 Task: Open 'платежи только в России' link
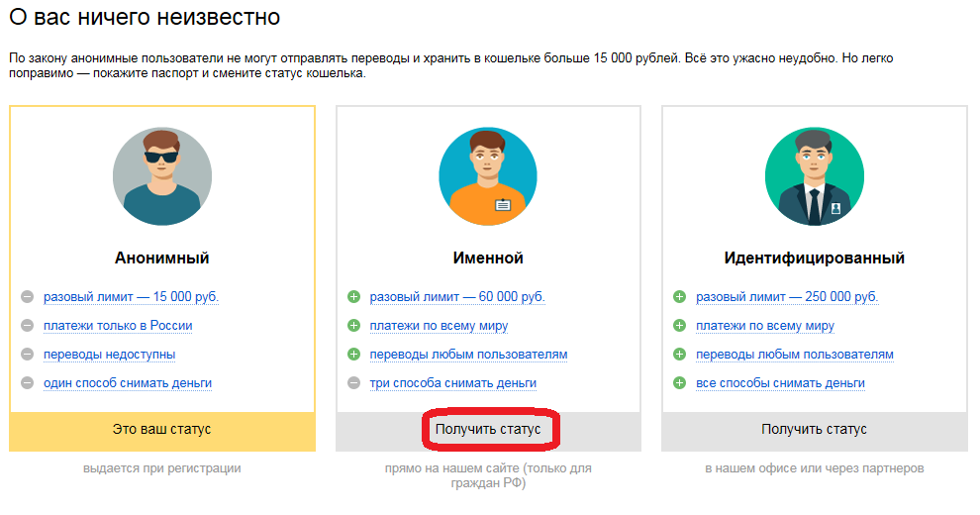pos(118,326)
